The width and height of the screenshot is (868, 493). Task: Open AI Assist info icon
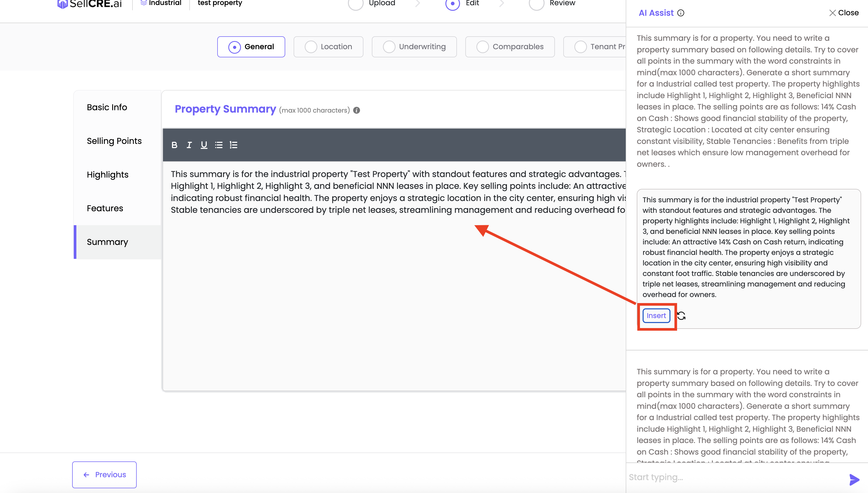[680, 13]
